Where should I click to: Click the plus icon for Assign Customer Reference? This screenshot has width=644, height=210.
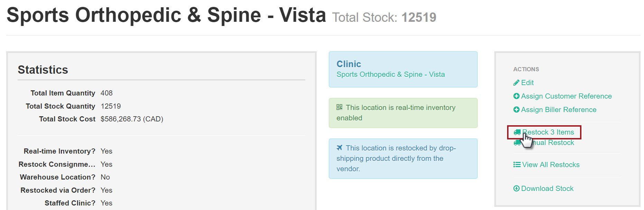[x=516, y=96]
